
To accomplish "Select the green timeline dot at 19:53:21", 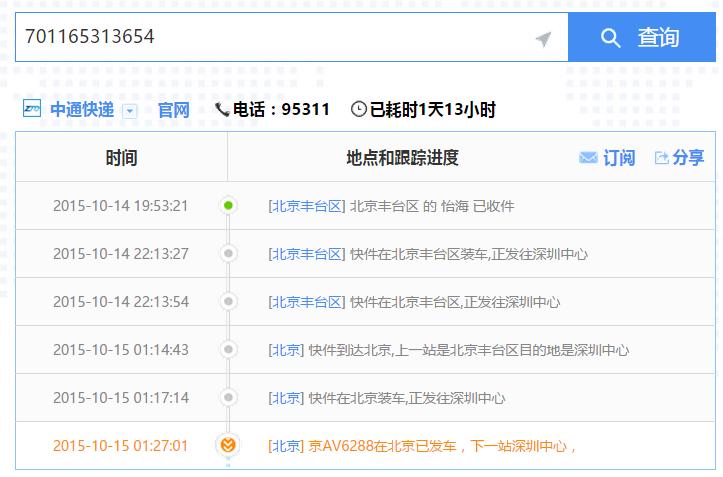I will tap(228, 206).
